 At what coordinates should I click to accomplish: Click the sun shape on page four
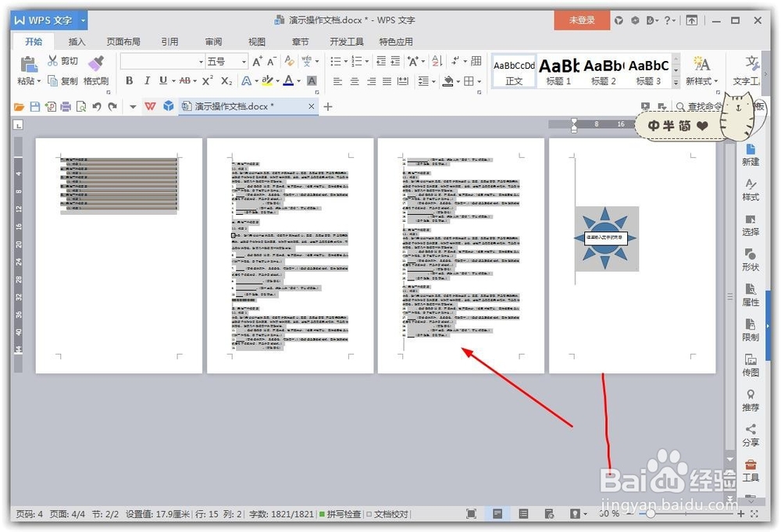click(x=604, y=238)
